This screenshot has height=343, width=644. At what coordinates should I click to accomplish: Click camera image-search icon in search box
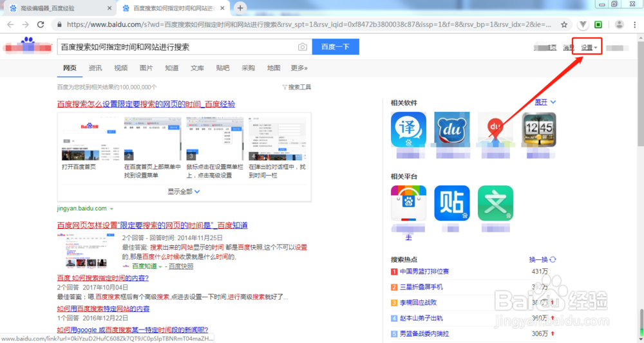(x=302, y=47)
